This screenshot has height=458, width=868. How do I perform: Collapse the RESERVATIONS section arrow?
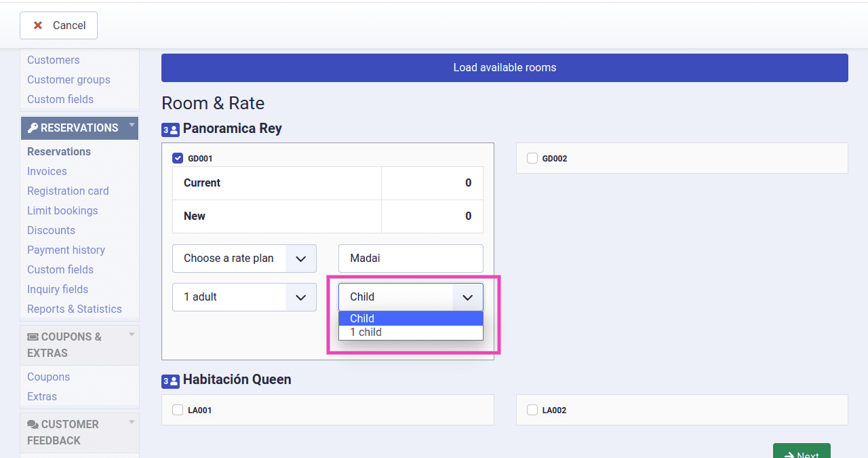pos(132,125)
